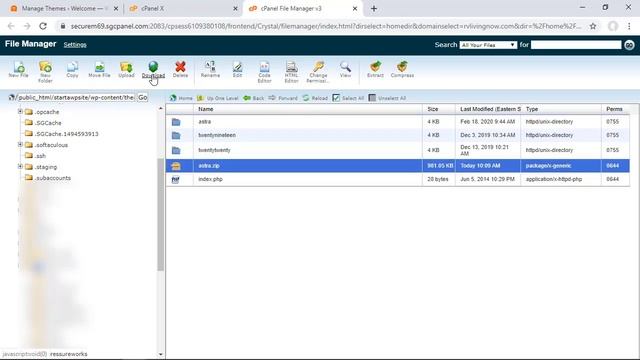Expand the .opcache tree node
640x360 pixels.
(x=20, y=111)
